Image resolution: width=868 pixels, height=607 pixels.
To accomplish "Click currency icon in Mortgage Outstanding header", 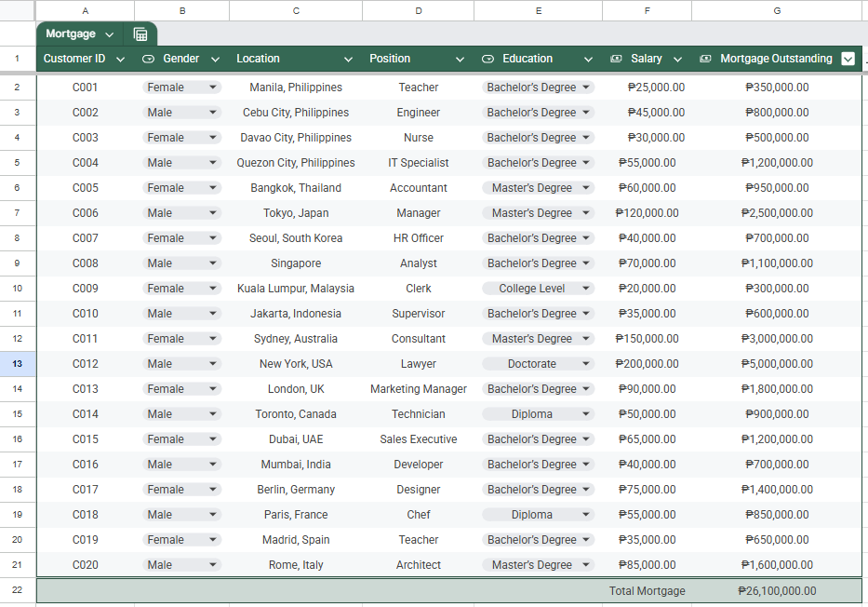I will coord(705,59).
